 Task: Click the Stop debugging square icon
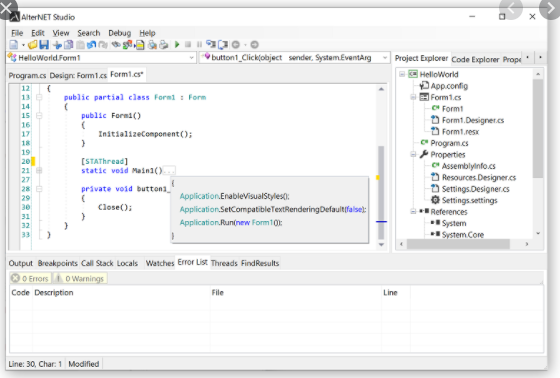(188, 45)
